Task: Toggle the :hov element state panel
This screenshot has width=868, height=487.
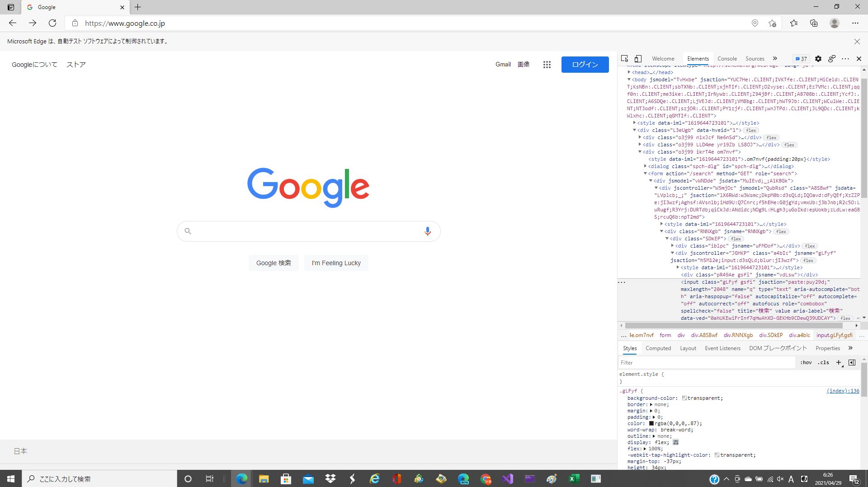Action: point(806,362)
